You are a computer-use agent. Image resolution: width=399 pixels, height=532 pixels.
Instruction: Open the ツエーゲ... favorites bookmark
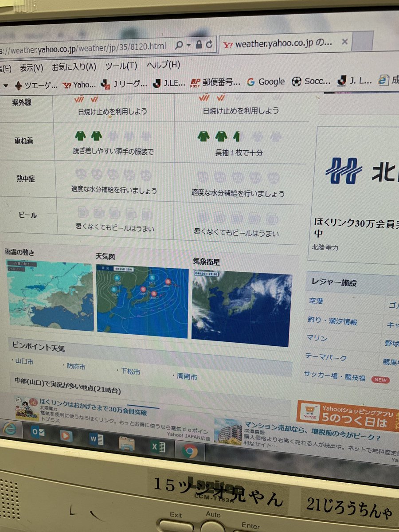coord(36,85)
